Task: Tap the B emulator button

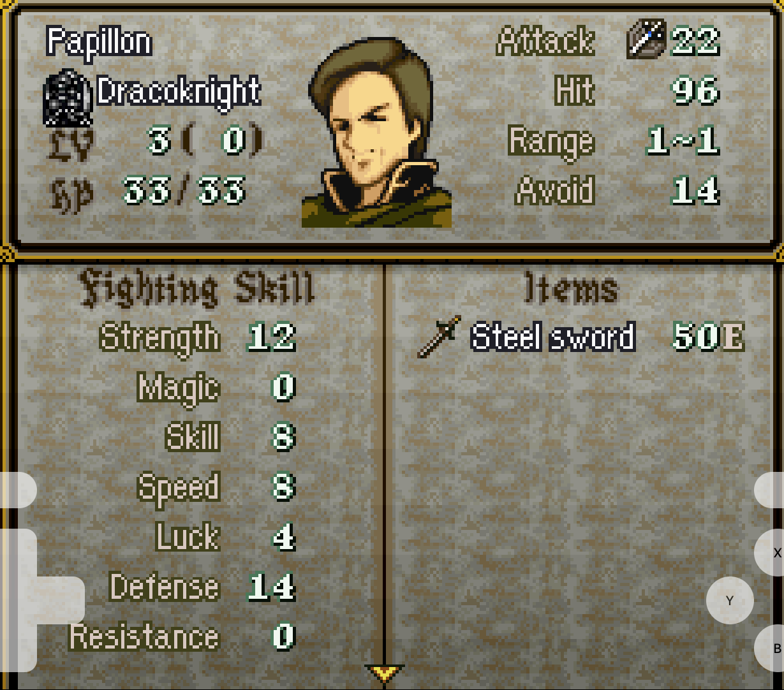Action: pos(769,649)
